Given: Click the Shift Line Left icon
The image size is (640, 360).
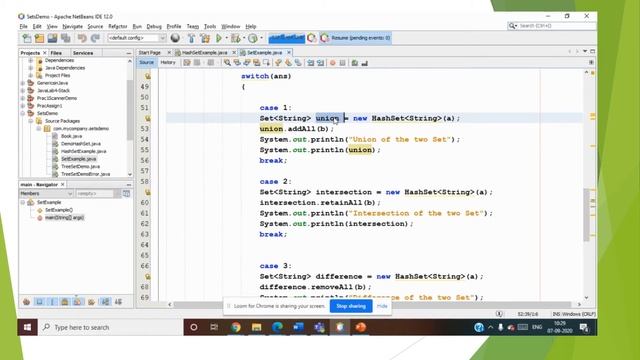Looking at the screenshot, I should coord(311,63).
